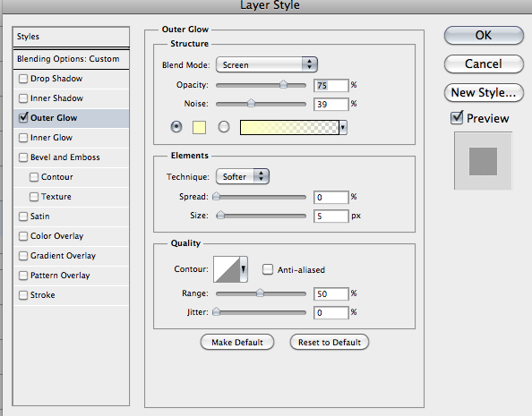The image size is (532, 416).
Task: Expand the gradient picker dropdown arrow
Action: click(x=343, y=127)
